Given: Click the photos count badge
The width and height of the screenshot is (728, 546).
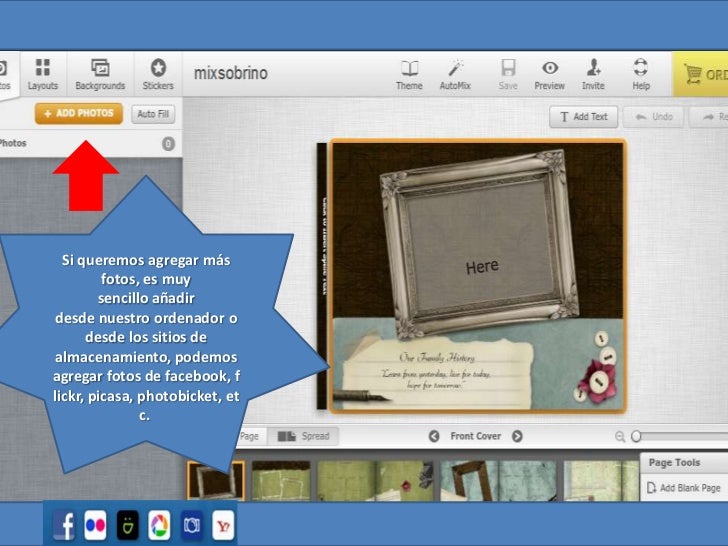Looking at the screenshot, I should pyautogui.click(x=168, y=144).
